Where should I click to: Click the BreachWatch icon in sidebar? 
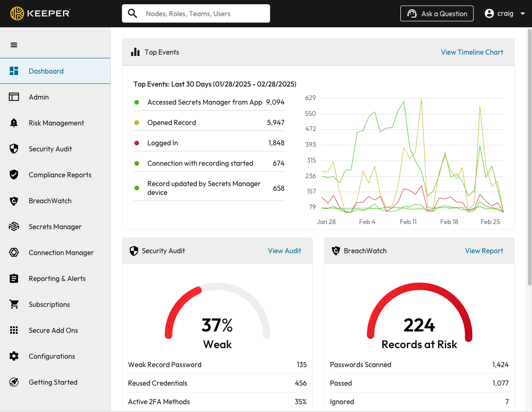point(14,201)
